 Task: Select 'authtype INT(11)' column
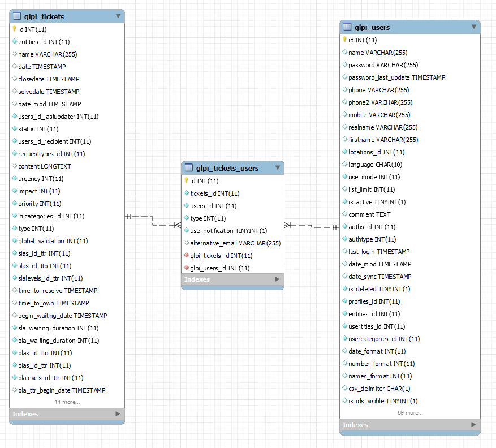pos(372,239)
